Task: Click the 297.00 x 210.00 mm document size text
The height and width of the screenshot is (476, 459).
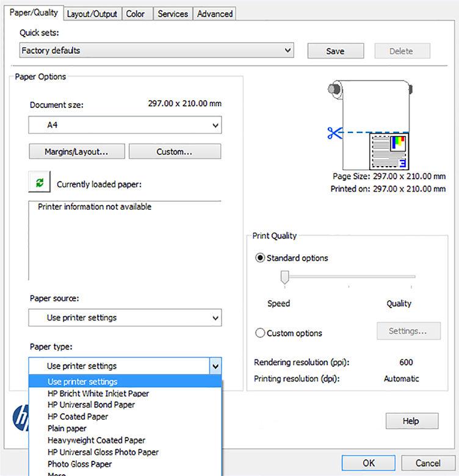Action: 184,104
